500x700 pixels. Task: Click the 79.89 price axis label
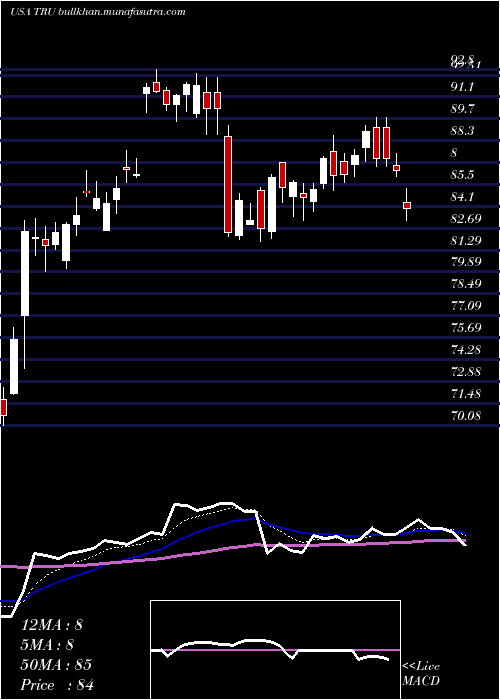465,262
